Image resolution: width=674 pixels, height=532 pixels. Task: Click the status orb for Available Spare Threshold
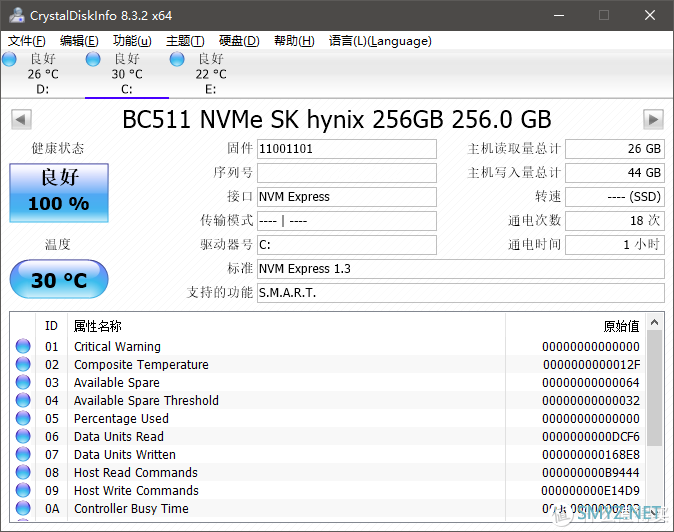[x=23, y=400]
